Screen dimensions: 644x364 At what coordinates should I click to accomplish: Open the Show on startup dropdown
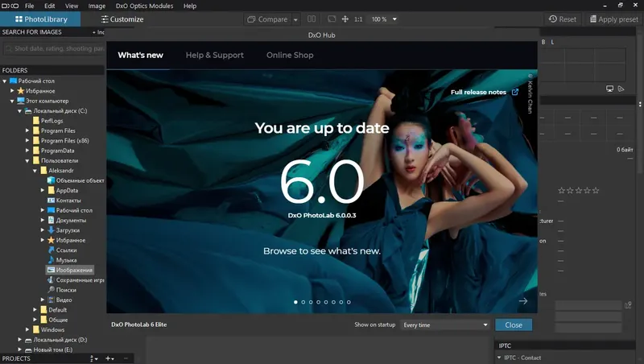tap(445, 325)
